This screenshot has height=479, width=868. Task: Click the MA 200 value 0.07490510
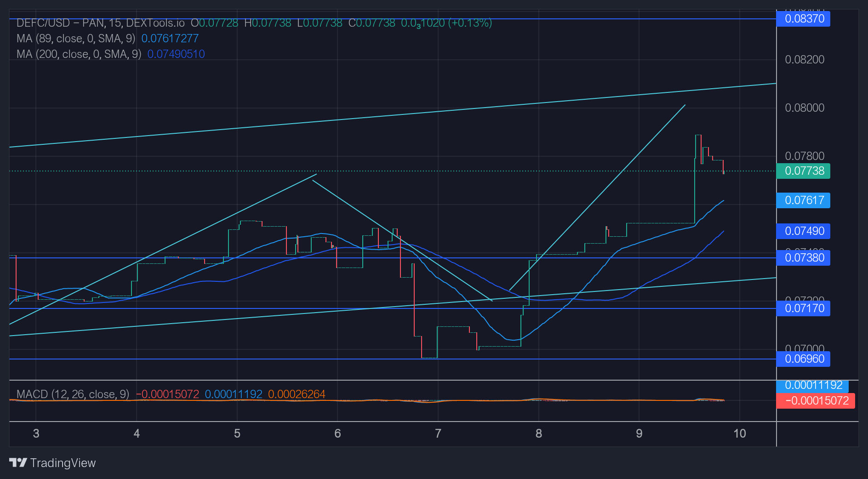176,54
